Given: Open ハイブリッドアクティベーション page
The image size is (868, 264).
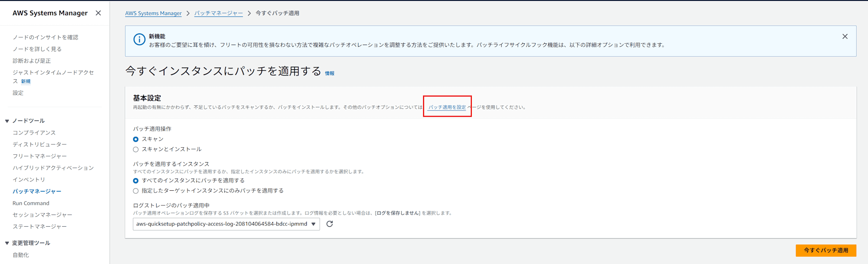Looking at the screenshot, I should point(53,168).
